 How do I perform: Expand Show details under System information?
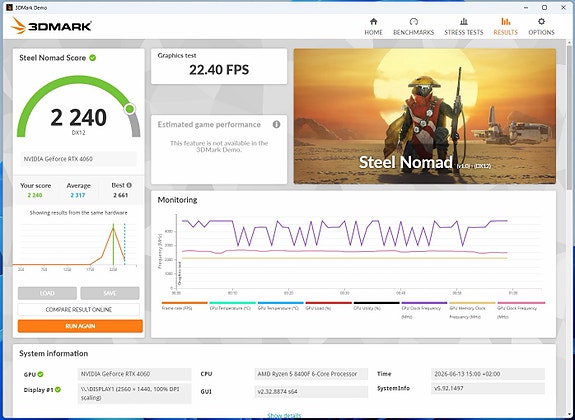(284, 416)
